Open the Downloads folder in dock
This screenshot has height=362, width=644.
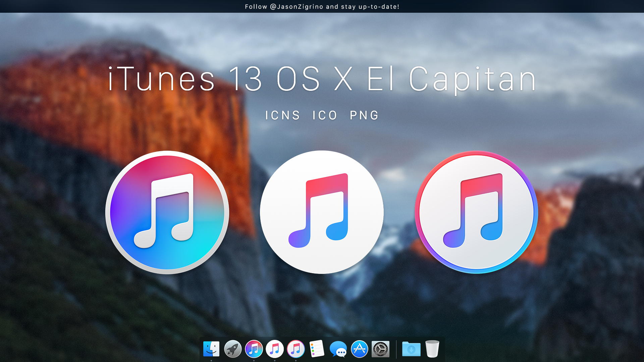pos(411,349)
